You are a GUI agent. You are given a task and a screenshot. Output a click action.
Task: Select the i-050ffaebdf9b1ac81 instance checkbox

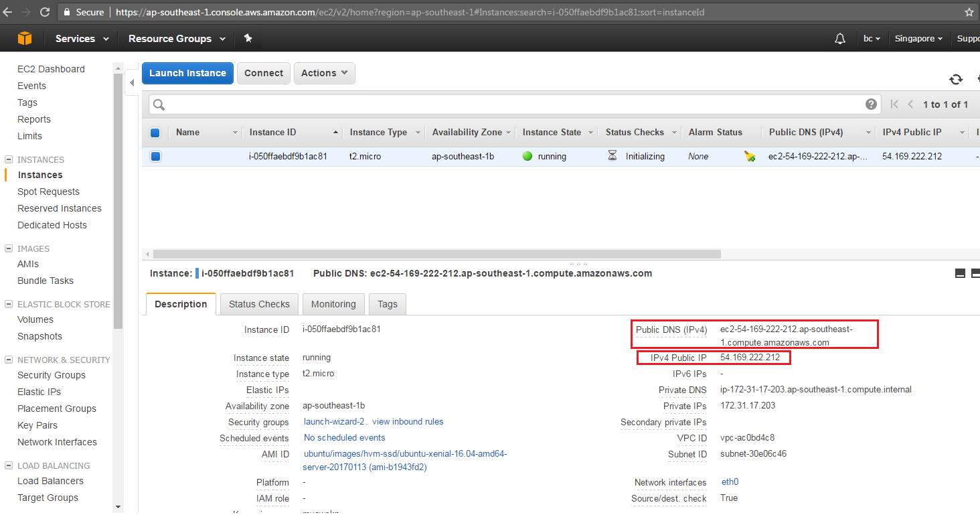tap(155, 156)
